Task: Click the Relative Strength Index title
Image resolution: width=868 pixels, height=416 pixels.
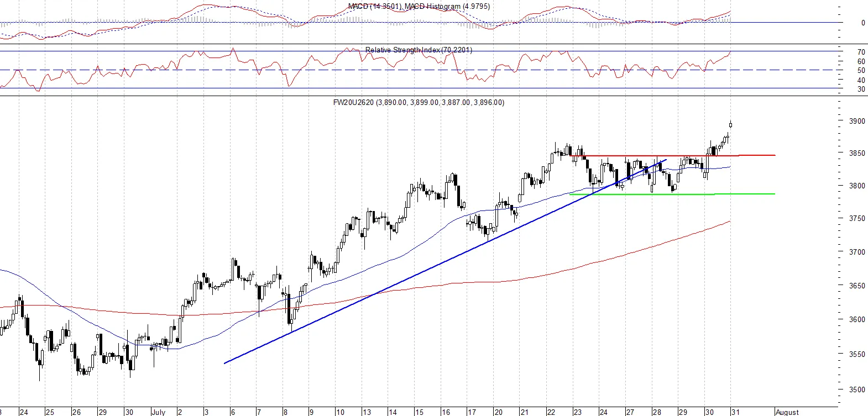Action: click(419, 50)
